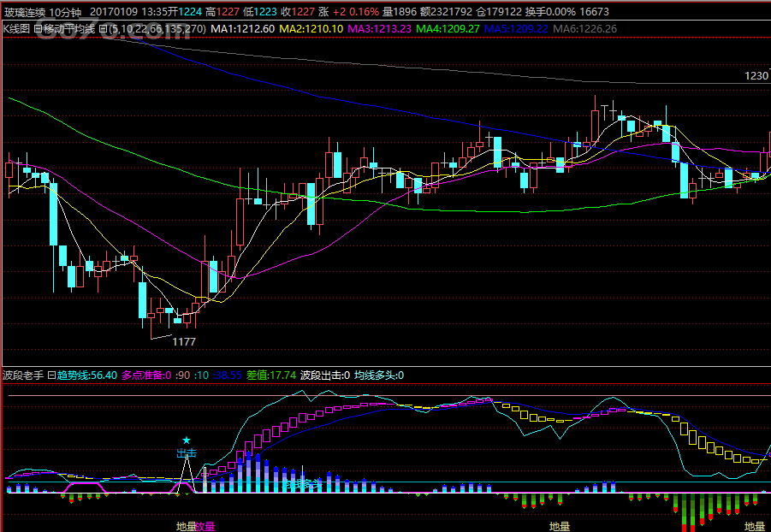Click the :90 indicator value
771x532 pixels.
click(x=183, y=375)
